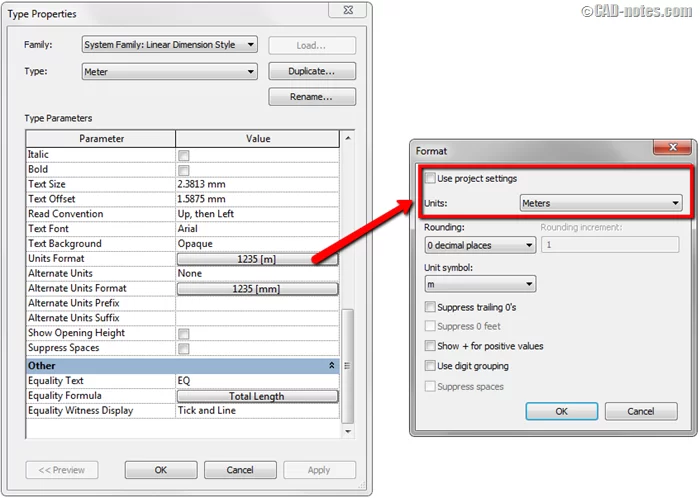Image resolution: width=700 pixels, height=498 pixels.
Task: Enable the Italic checkbox
Action: (183, 155)
